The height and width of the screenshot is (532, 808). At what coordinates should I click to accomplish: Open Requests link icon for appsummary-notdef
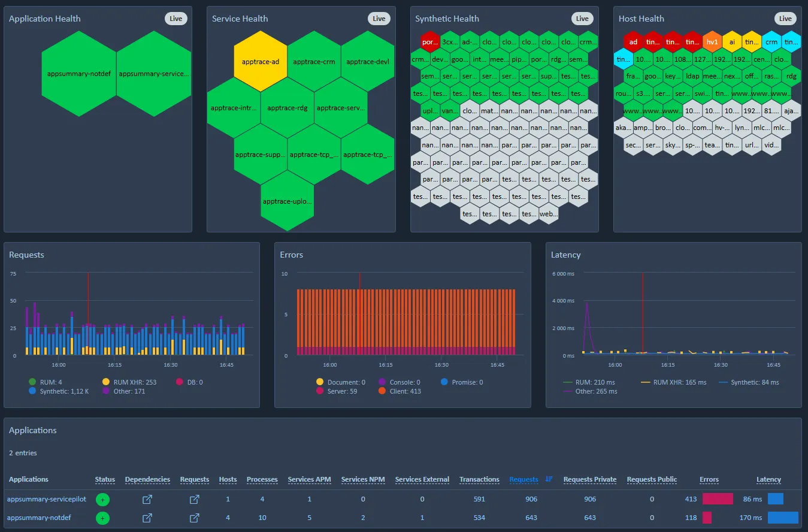coord(194,518)
